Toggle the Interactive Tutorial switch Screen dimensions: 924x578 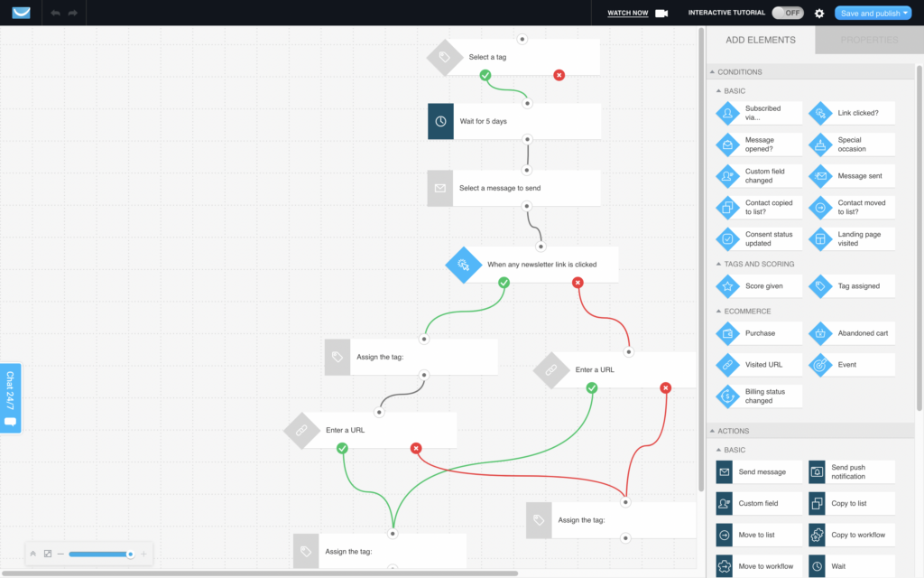[x=788, y=13]
